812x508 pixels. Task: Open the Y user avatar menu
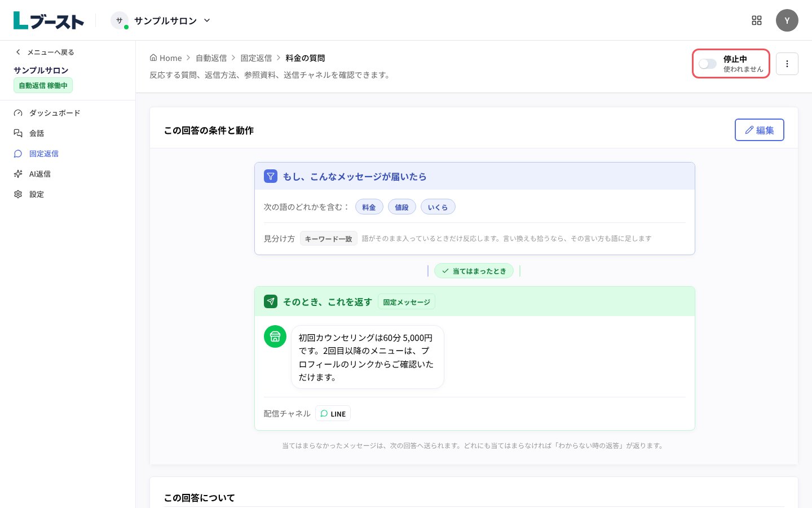[x=787, y=20]
